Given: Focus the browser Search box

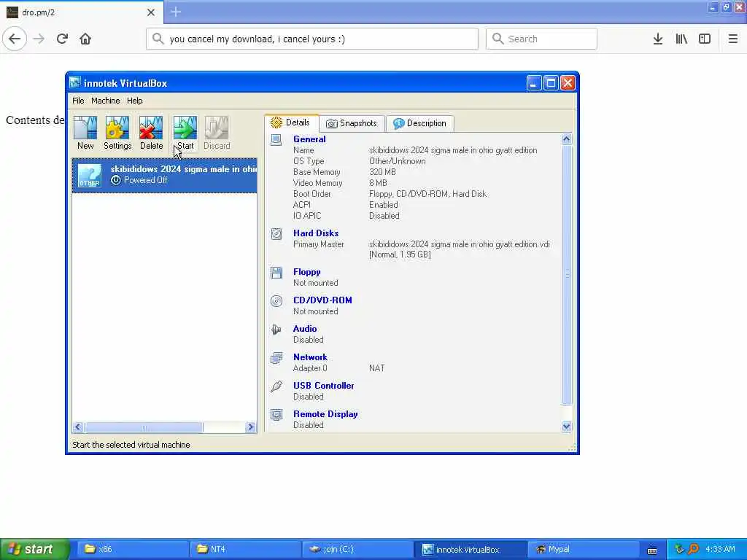Looking at the screenshot, I should point(541,39).
